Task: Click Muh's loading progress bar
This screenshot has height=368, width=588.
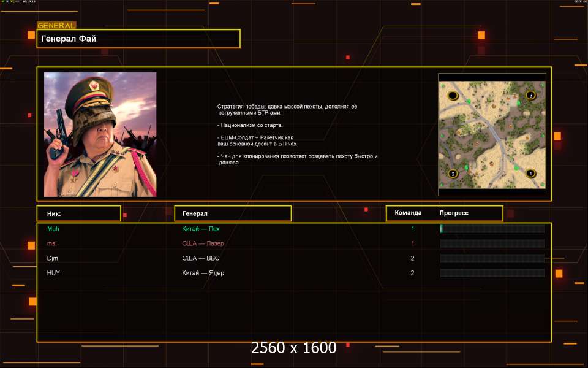Action: [492, 229]
